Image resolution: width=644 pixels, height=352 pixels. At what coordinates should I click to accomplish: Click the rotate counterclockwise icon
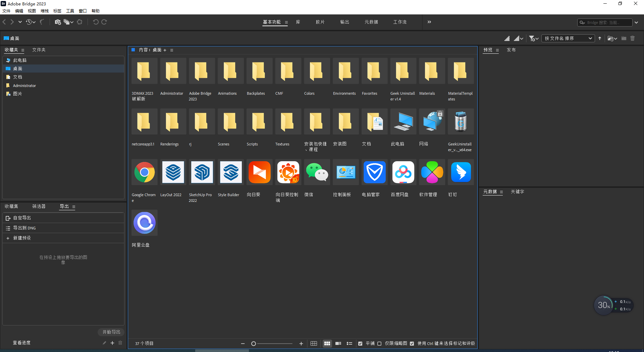[96, 22]
